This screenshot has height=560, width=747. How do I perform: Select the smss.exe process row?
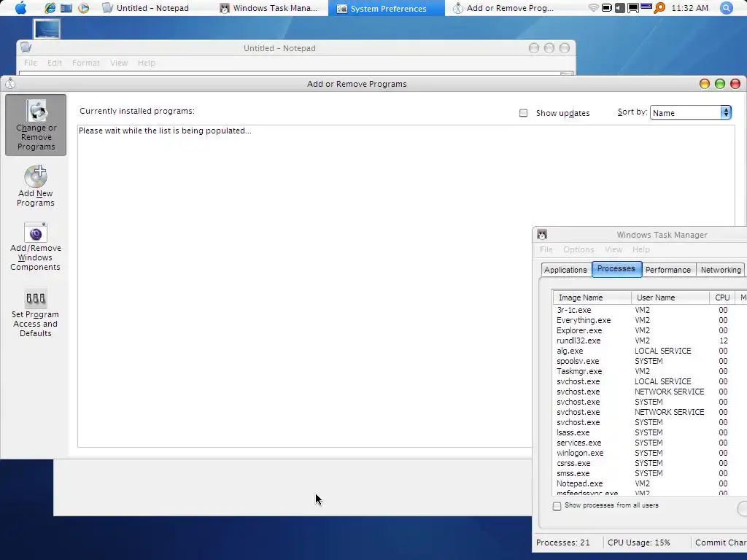(x=650, y=473)
